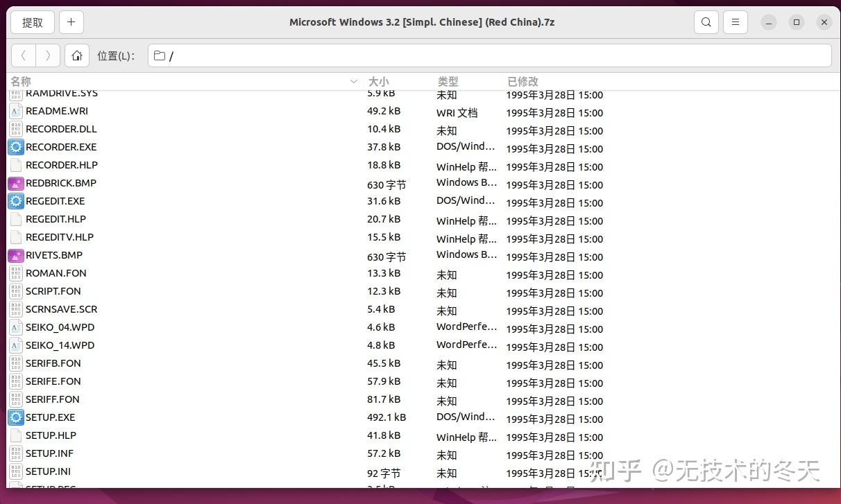
Task: Sort by the 已修改 column header
Action: (x=522, y=81)
